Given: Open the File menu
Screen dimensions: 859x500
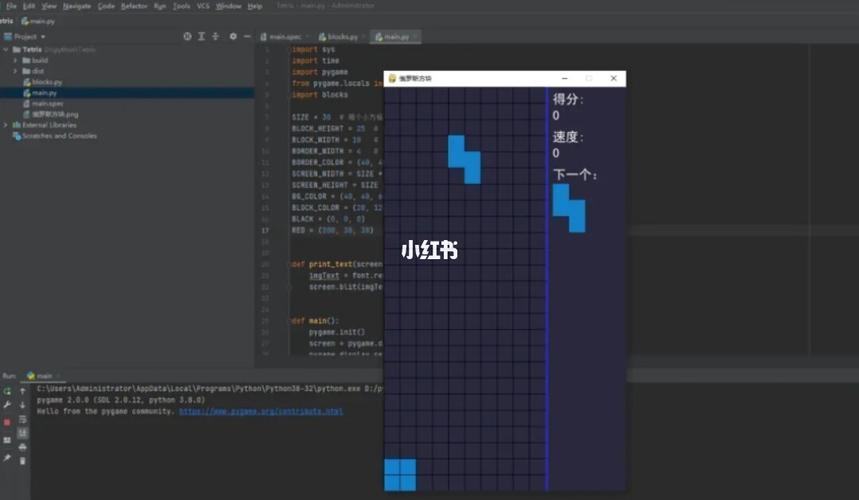Looking at the screenshot, I should pyautogui.click(x=11, y=6).
